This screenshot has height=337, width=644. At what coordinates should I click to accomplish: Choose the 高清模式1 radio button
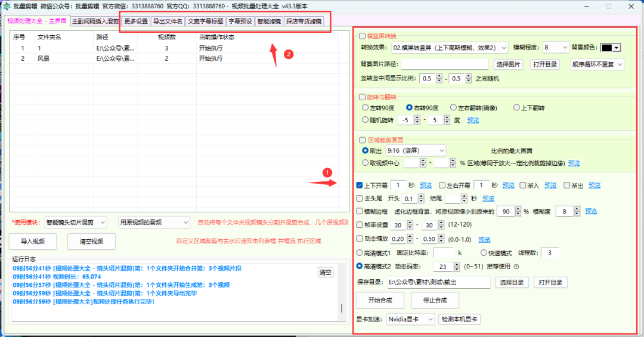coord(360,253)
